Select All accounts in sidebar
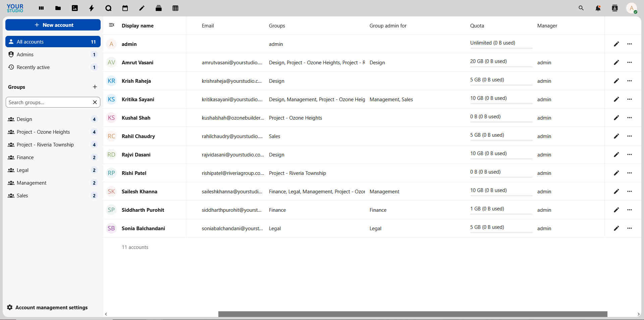 [53, 42]
